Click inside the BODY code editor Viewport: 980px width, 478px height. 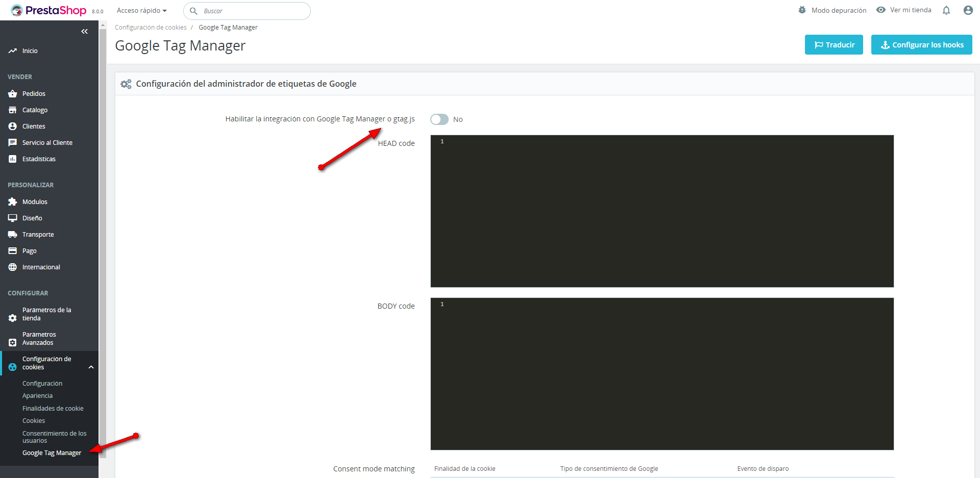[x=662, y=374]
